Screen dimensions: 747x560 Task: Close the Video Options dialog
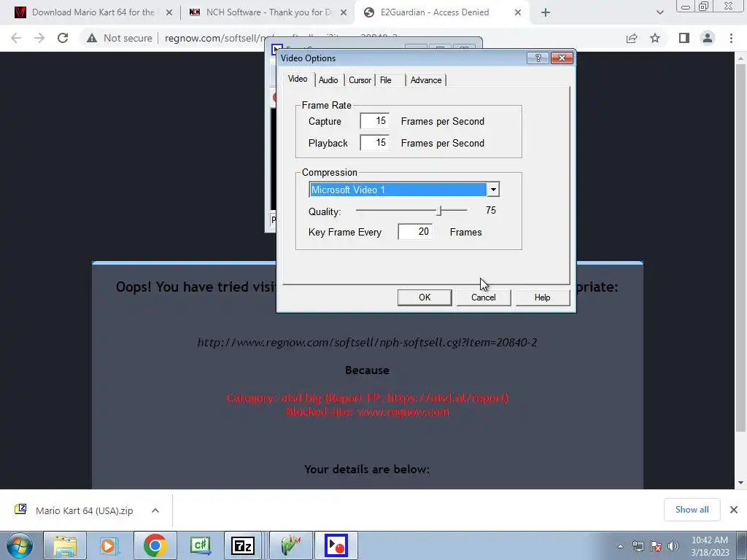click(x=562, y=58)
